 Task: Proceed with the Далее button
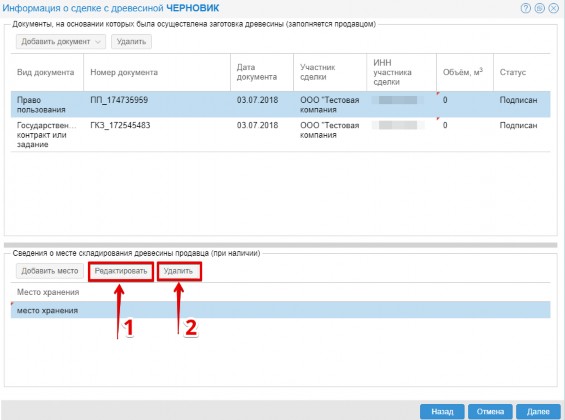pos(538,411)
